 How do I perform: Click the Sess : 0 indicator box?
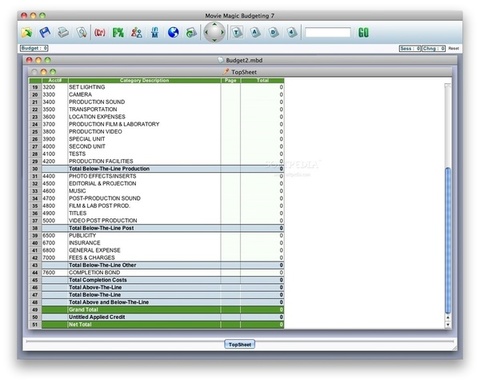[x=410, y=49]
